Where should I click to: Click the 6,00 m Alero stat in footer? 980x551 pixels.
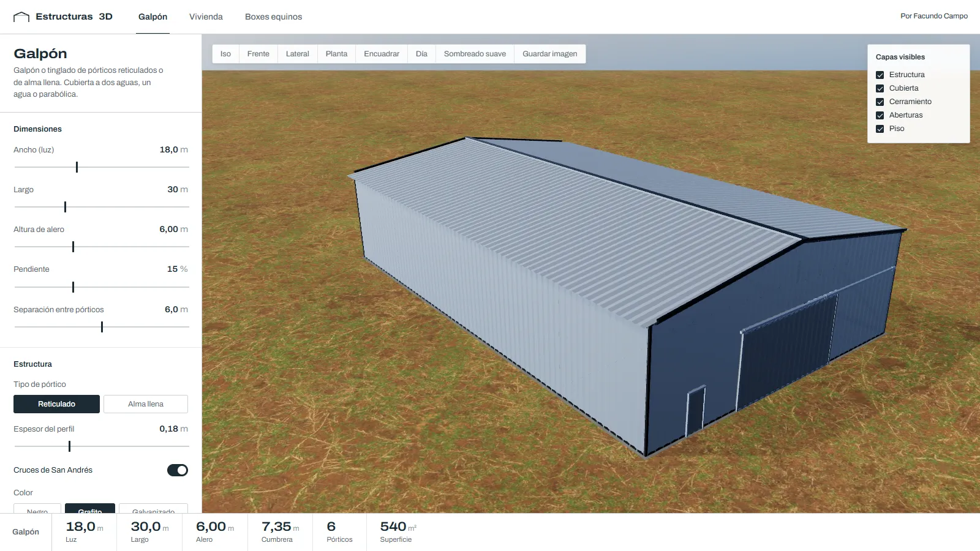pyautogui.click(x=215, y=531)
